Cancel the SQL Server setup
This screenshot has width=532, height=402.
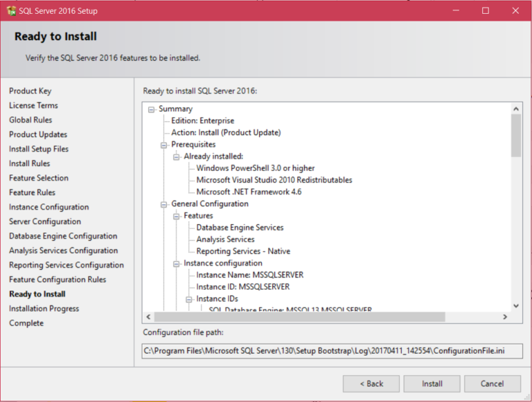[x=493, y=384]
